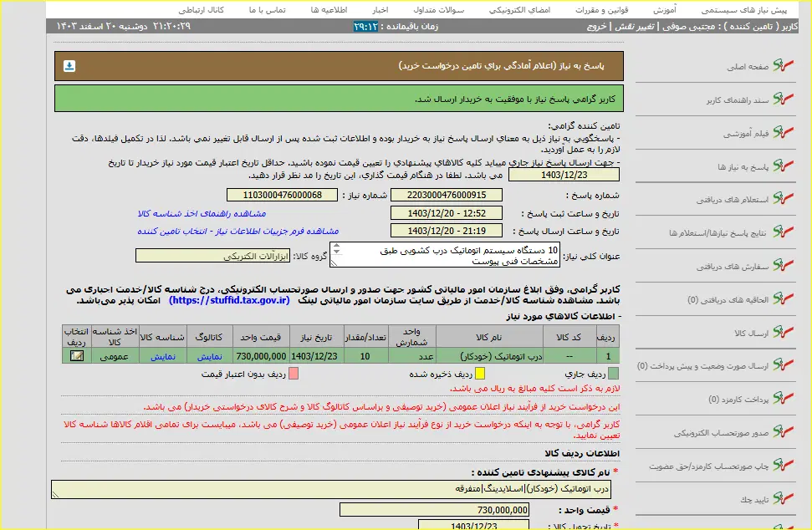Open the صفحه اصلی sidebar link
The height and width of the screenshot is (530, 812).
pyautogui.click(x=748, y=67)
